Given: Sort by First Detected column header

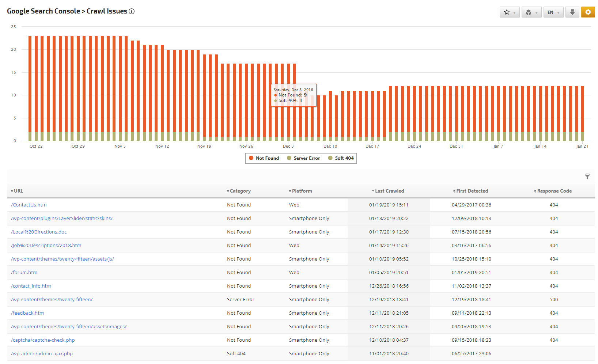Looking at the screenshot, I should click(471, 191).
